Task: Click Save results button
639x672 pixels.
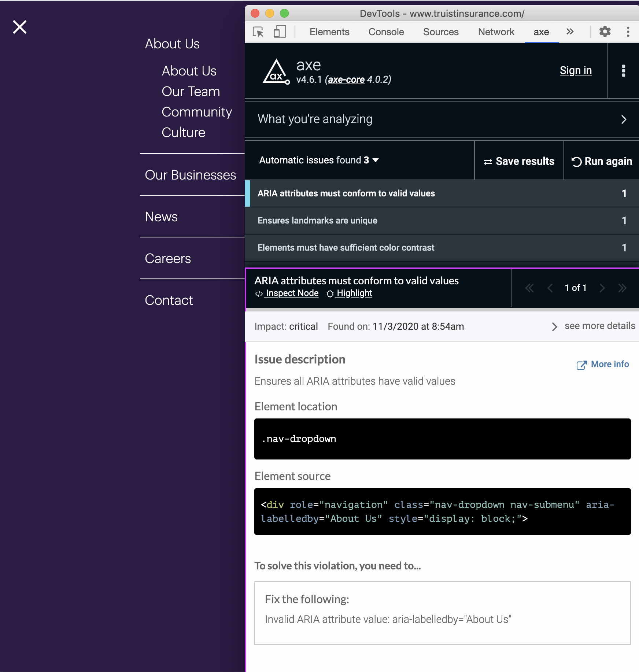Action: (519, 161)
